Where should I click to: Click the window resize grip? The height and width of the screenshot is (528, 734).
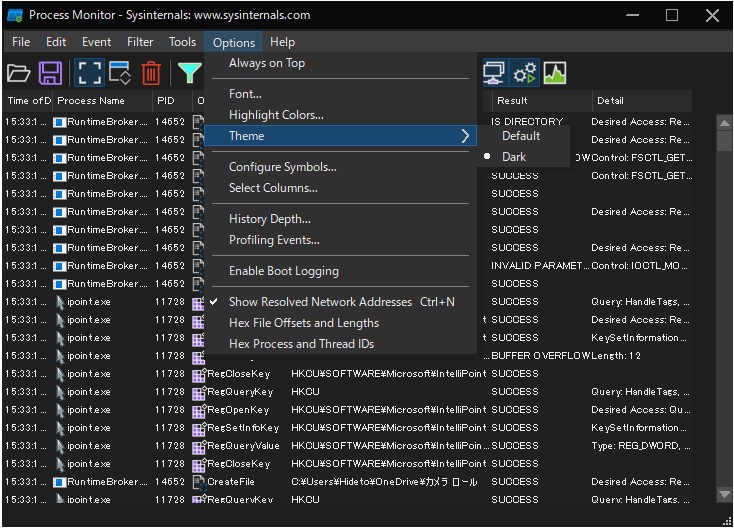click(x=727, y=521)
